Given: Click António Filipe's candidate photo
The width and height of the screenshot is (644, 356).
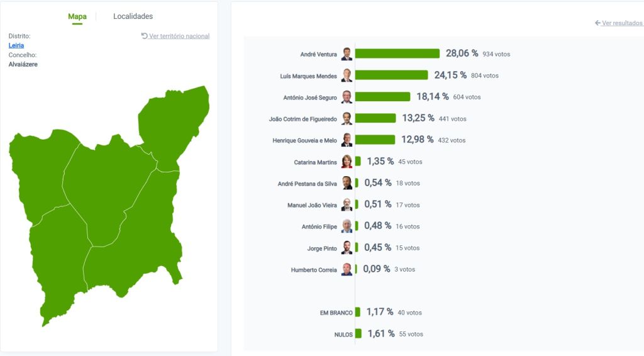Looking at the screenshot, I should point(347,226).
